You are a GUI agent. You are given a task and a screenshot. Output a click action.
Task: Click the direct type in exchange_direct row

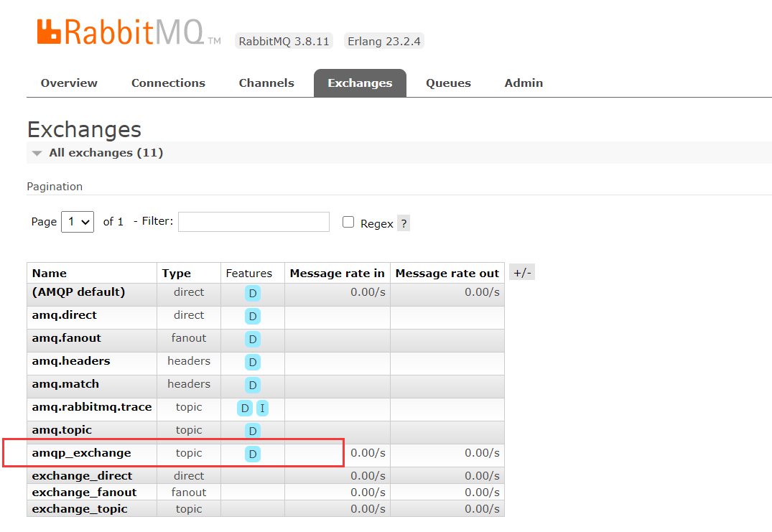(189, 476)
